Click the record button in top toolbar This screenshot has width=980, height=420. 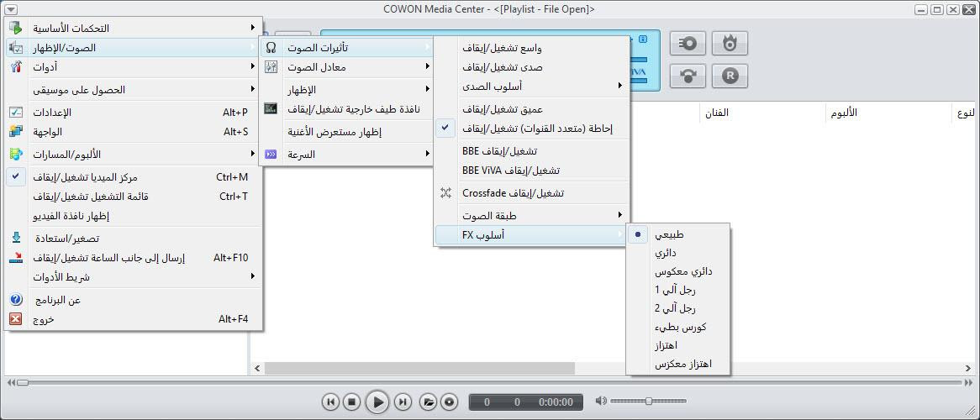[x=688, y=43]
